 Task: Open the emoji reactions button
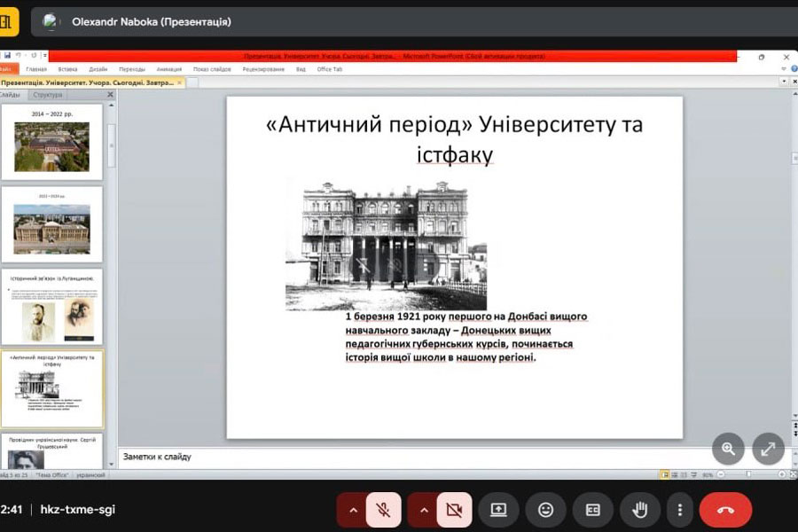[x=545, y=510]
